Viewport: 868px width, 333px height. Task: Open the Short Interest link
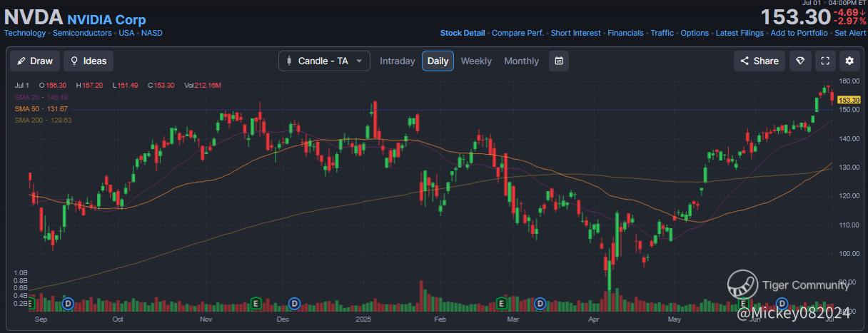coord(575,33)
